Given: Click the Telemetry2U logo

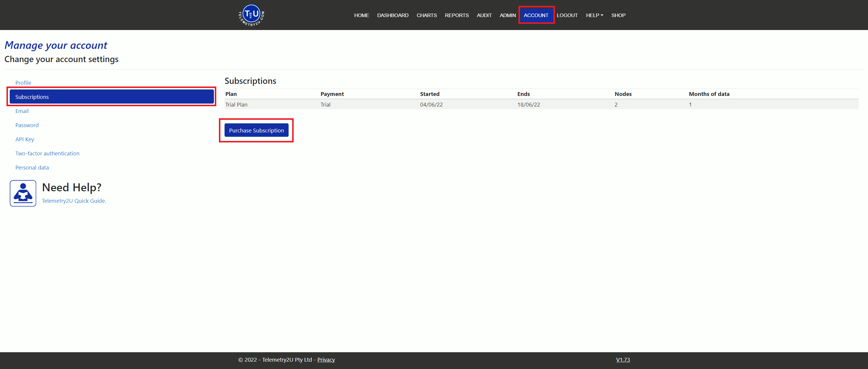Looking at the screenshot, I should click(x=251, y=15).
